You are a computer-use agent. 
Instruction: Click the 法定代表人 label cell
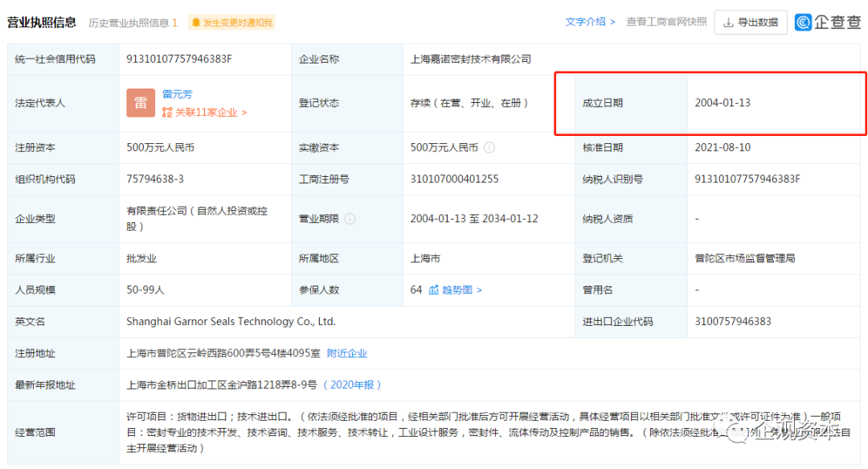[63, 103]
